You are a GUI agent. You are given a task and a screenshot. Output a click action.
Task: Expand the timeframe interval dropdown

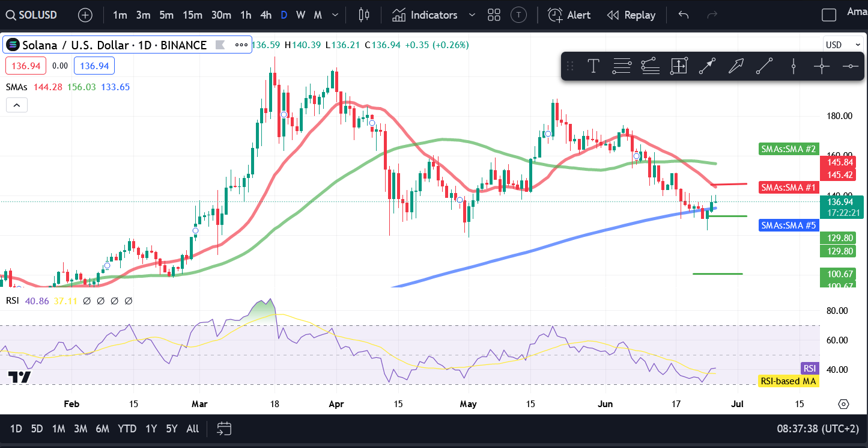(335, 15)
